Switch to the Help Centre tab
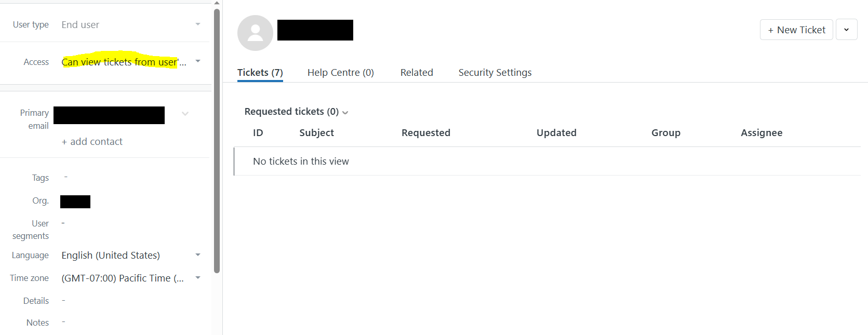Viewport: 868px width, 335px height. pos(340,72)
